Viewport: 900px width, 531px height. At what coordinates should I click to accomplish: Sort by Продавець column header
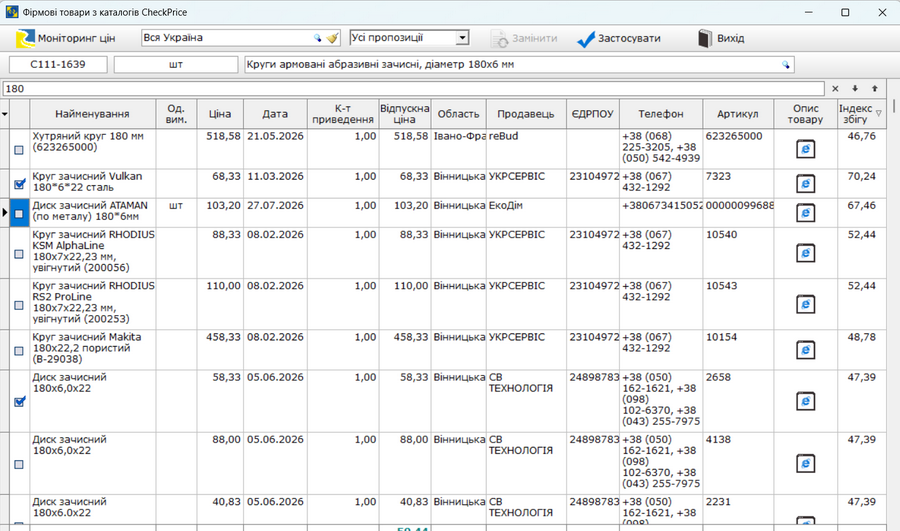526,114
